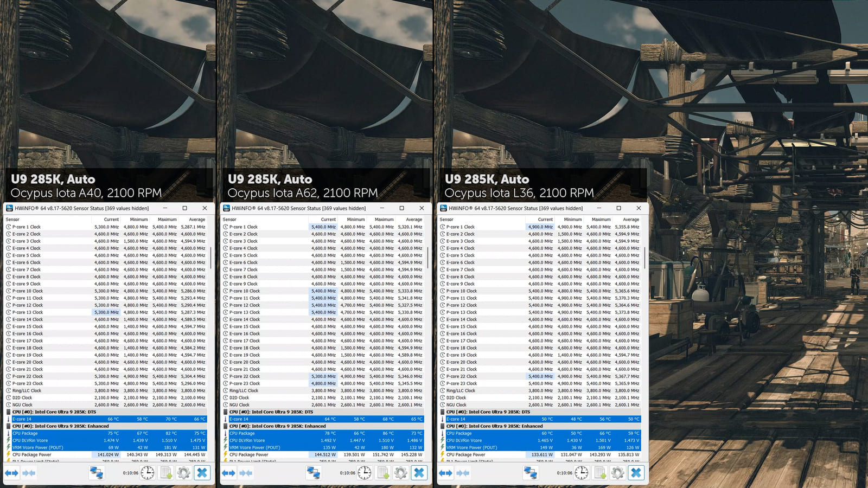The width and height of the screenshot is (868, 488).
Task: Start logging with log-file icon in A62 window
Action: pyautogui.click(x=383, y=473)
